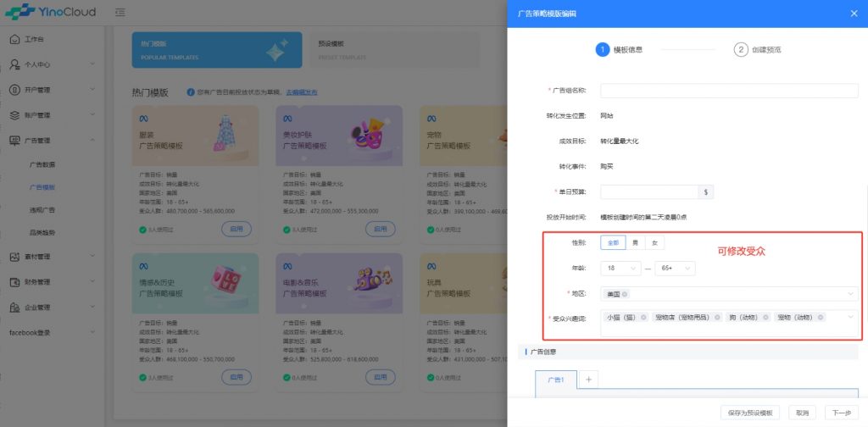Open the minimum age dropdown showing 18
Viewport: 868px width, 427px height.
point(620,269)
